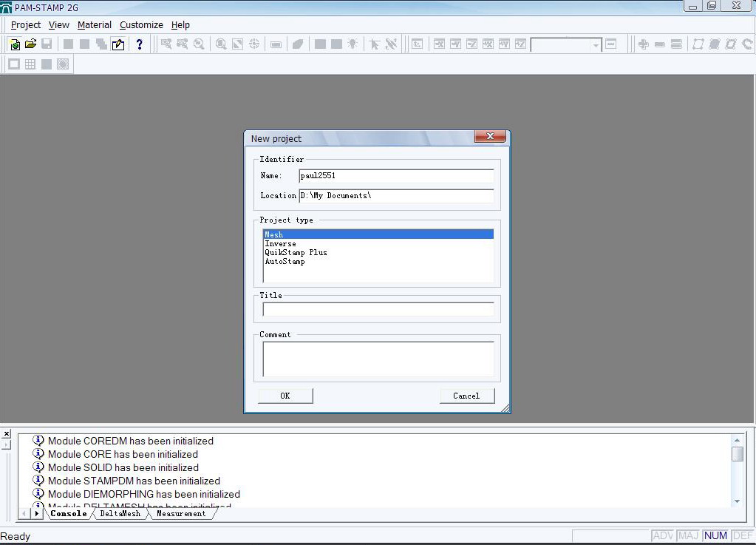Click the -Z view direction icon

pos(472,44)
